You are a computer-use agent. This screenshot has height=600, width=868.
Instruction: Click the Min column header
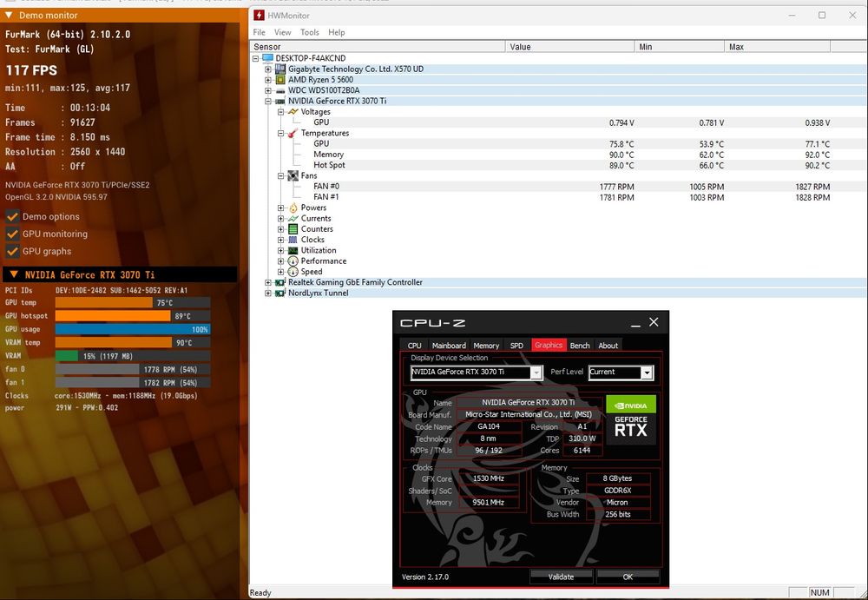680,47
